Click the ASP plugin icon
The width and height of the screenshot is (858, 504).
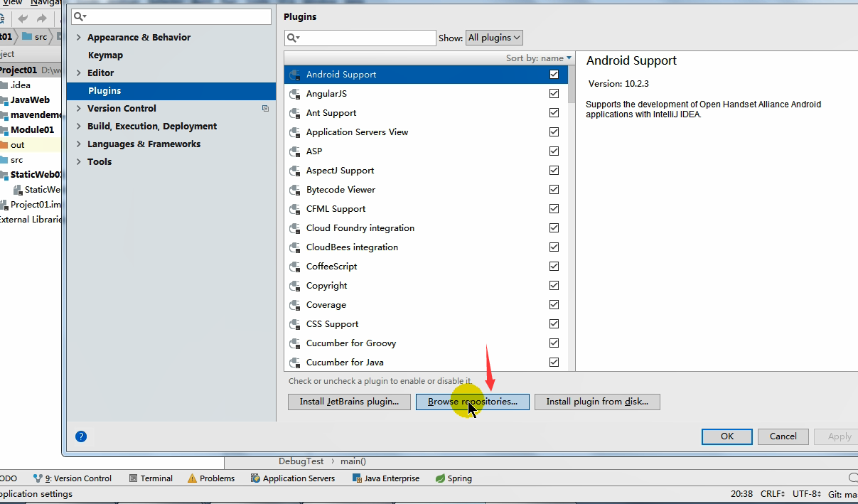pos(295,151)
